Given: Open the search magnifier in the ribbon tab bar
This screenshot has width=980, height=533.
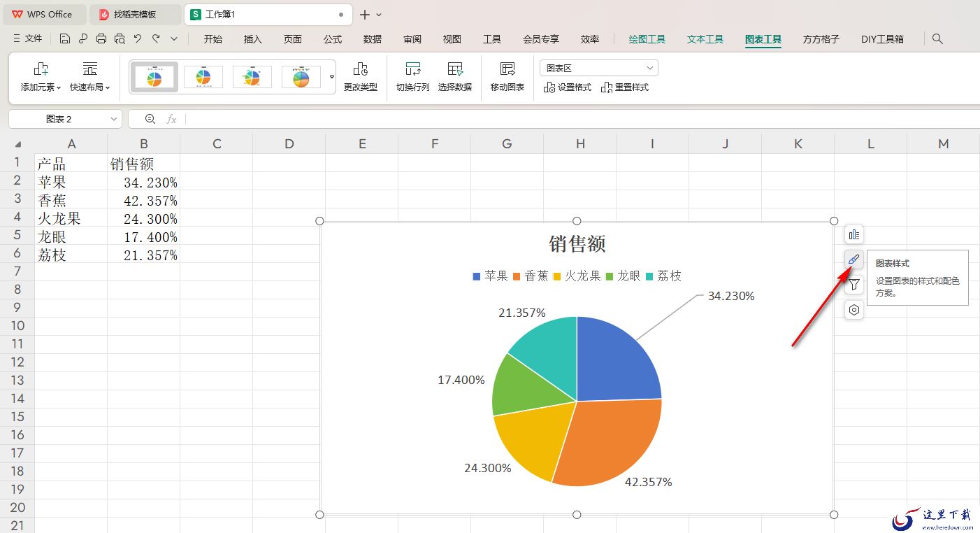Looking at the screenshot, I should click(x=938, y=39).
